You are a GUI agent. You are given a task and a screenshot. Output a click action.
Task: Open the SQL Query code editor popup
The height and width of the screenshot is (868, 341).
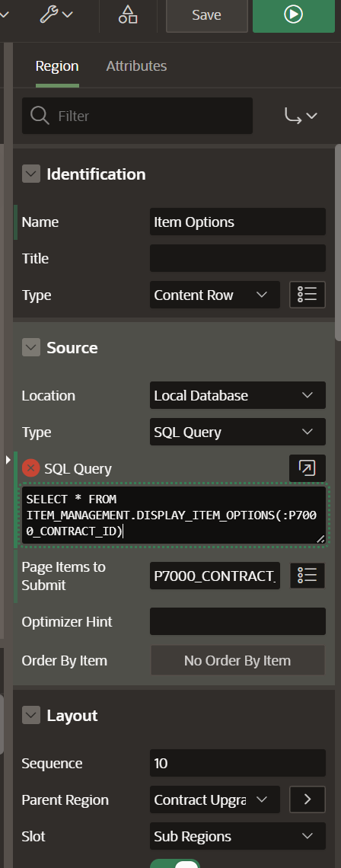coord(308,469)
